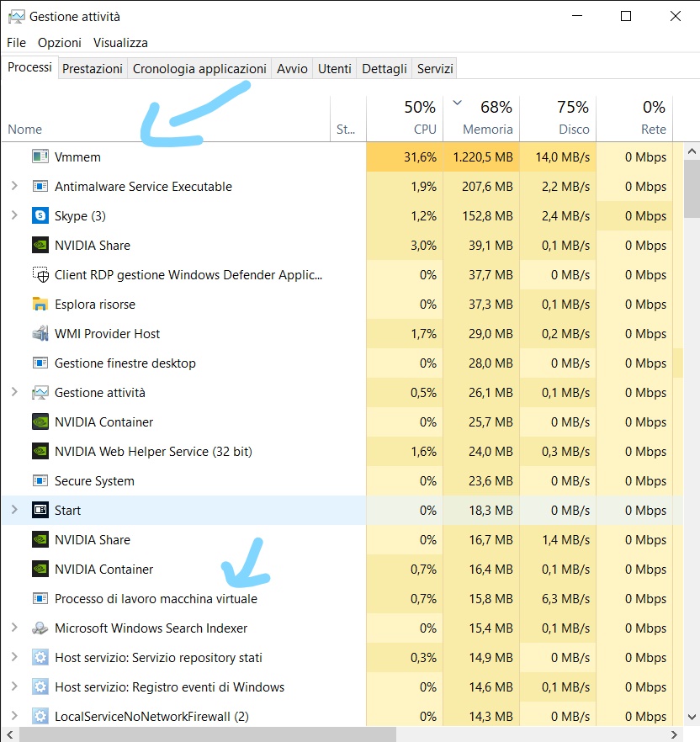Image resolution: width=700 pixels, height=742 pixels.
Task: Click the Task Manager title bar icon
Action: 16,17
